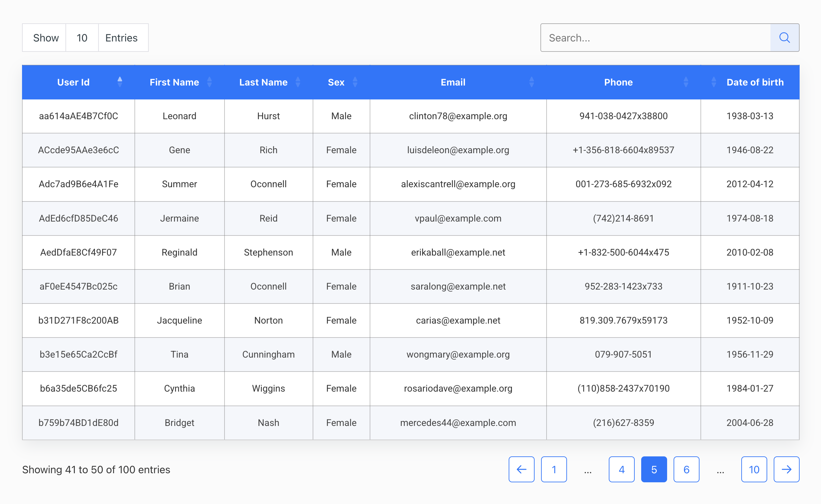
Task: Jump to last page 10
Action: [x=754, y=469]
